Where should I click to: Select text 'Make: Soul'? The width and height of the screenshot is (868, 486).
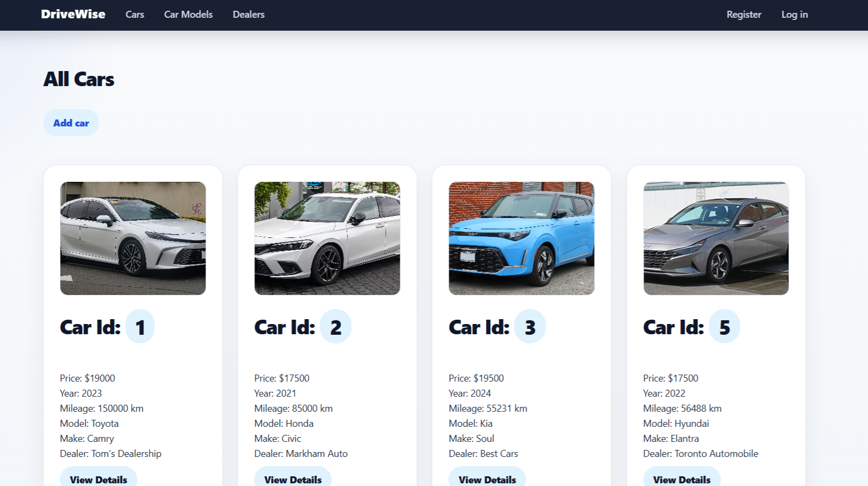471,439
